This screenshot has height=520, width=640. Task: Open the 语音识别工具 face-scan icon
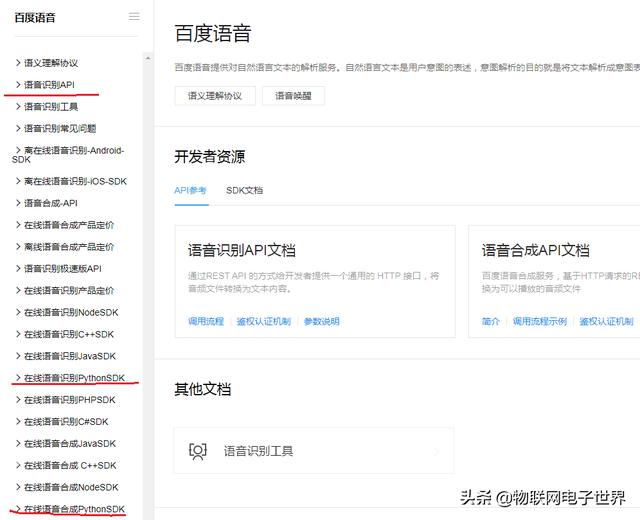[x=198, y=451]
